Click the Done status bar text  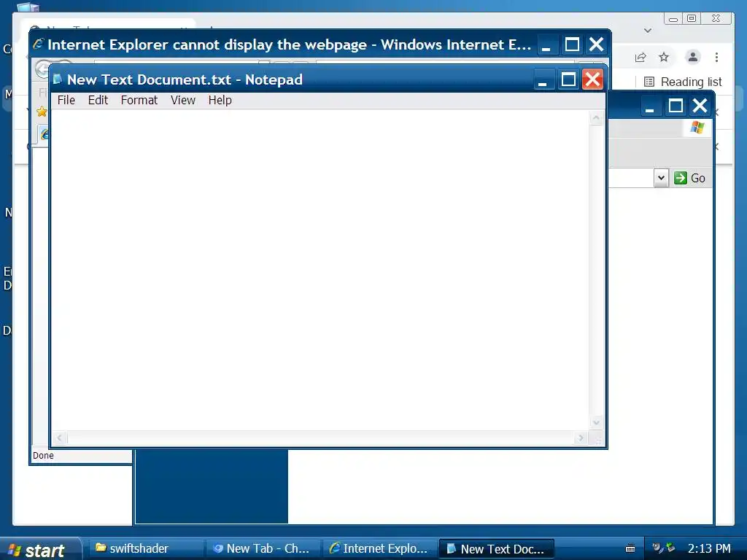point(43,456)
